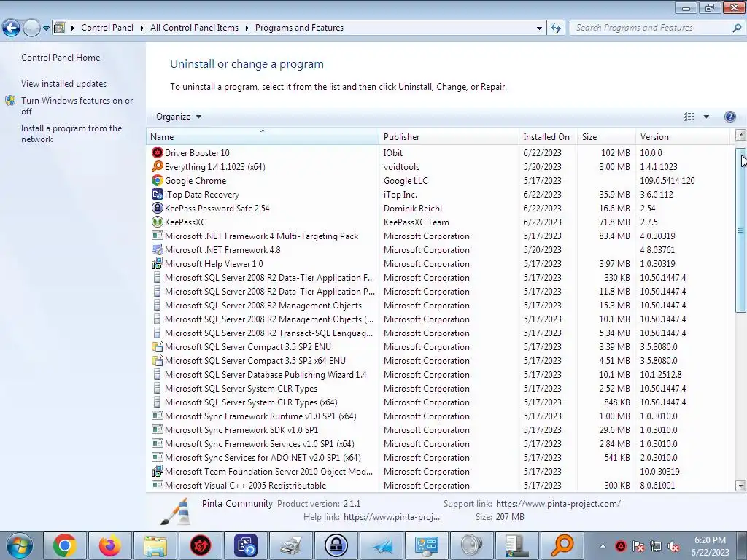The image size is (747, 560).
Task: Open Chrome from the taskbar
Action: point(65,545)
